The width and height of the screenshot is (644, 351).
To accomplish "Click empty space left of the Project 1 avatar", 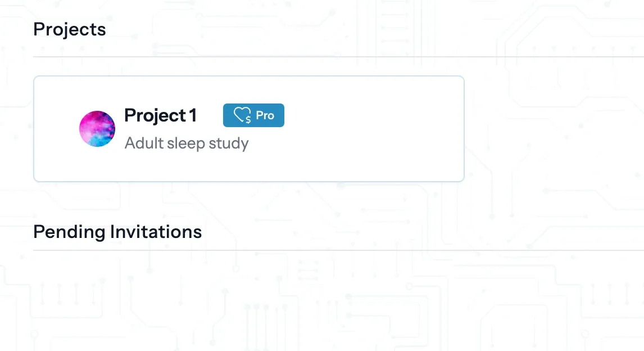I will [56, 129].
